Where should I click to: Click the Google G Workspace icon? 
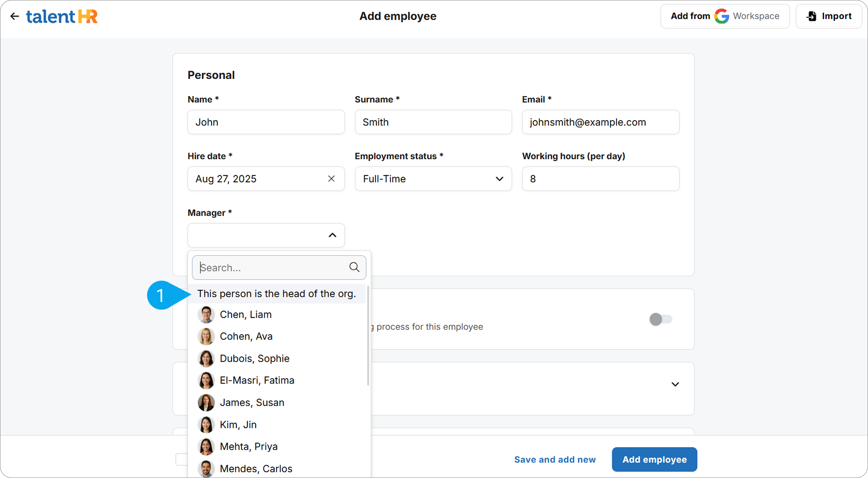pos(722,16)
